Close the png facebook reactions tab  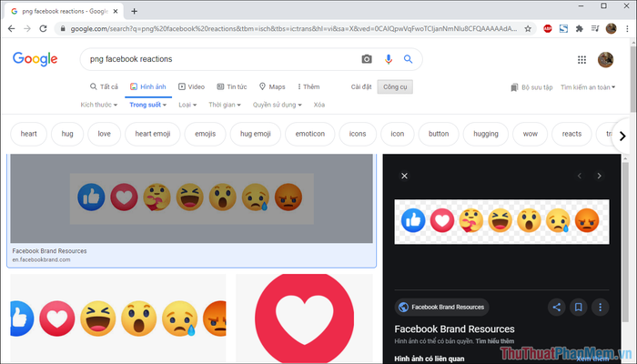pyautogui.click(x=116, y=11)
